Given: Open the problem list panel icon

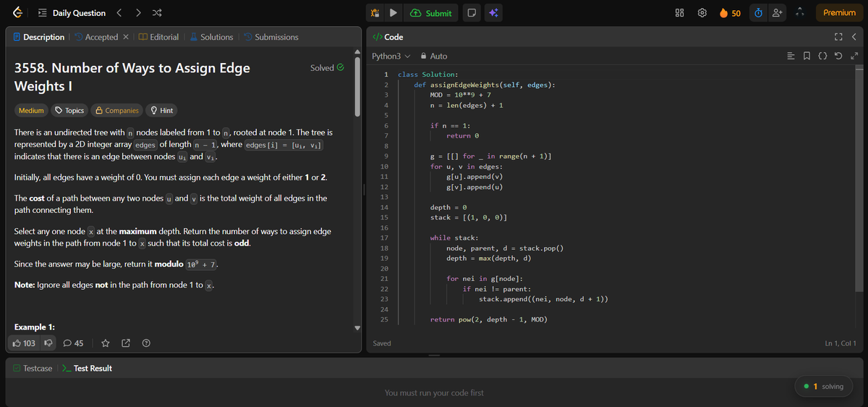Looking at the screenshot, I should tap(42, 13).
